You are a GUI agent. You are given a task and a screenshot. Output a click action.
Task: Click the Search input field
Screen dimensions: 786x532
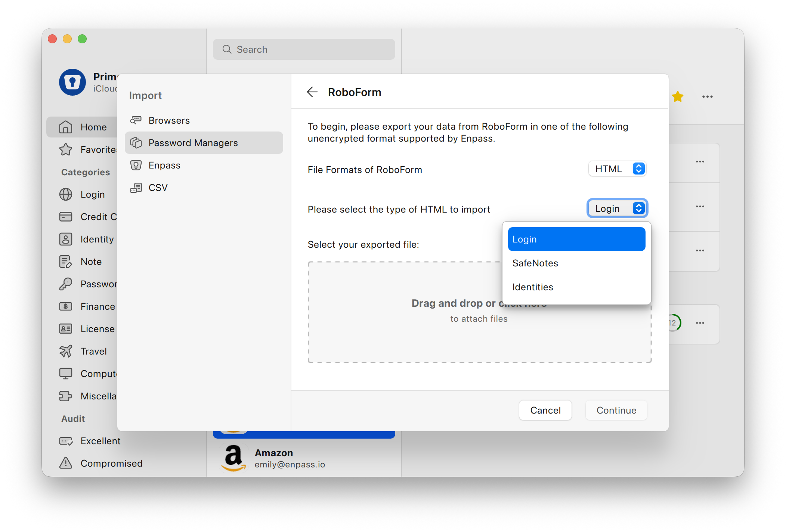click(x=304, y=49)
